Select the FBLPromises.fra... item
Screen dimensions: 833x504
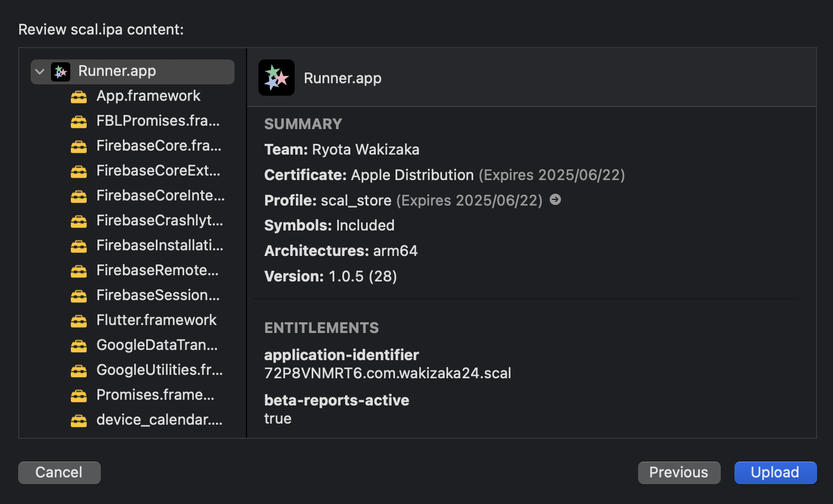pyautogui.click(x=158, y=121)
